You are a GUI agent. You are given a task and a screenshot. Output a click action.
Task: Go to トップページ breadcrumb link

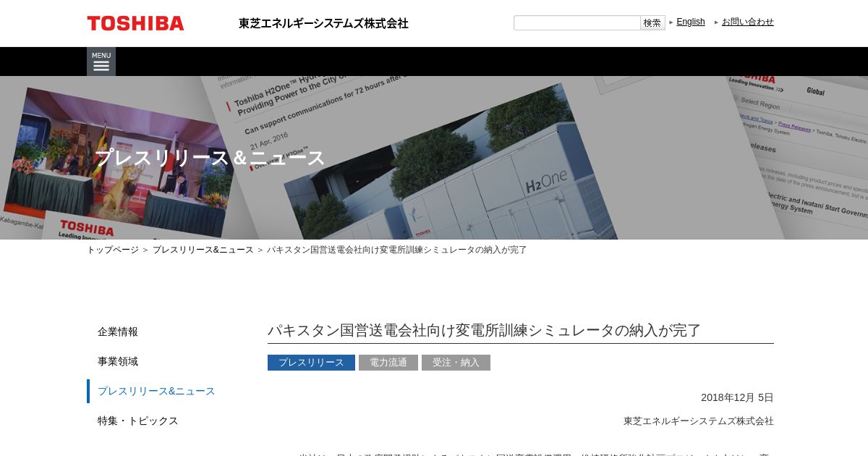(x=113, y=250)
